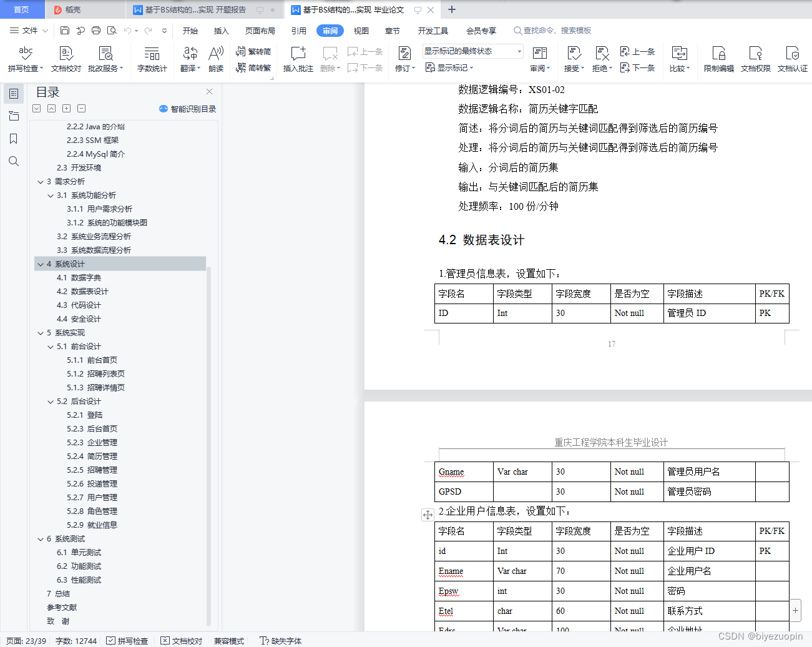Convert text with 繁转简
Image resolution: width=812 pixels, height=647 pixels.
pos(253,51)
